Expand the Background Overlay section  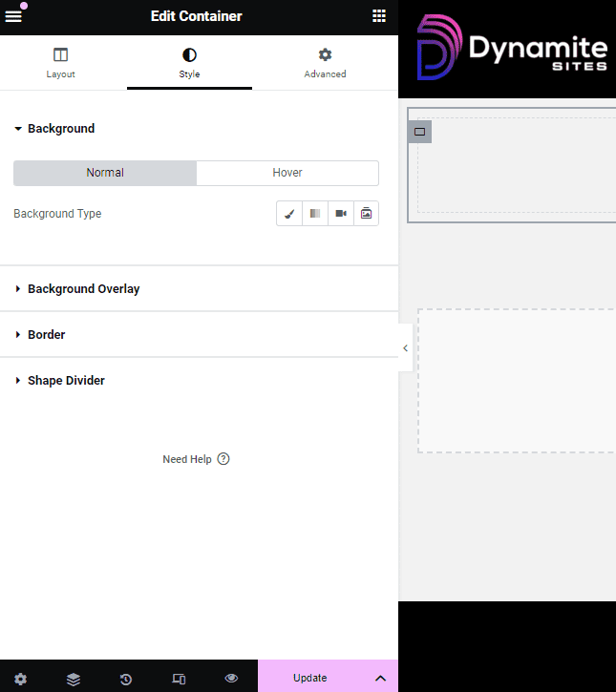(84, 289)
